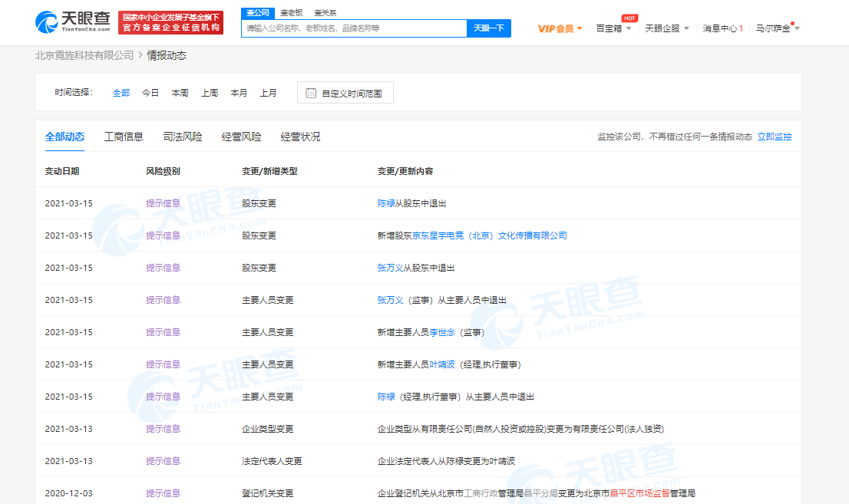
Task: Click the 风险级别 column header
Action: pyautogui.click(x=163, y=171)
